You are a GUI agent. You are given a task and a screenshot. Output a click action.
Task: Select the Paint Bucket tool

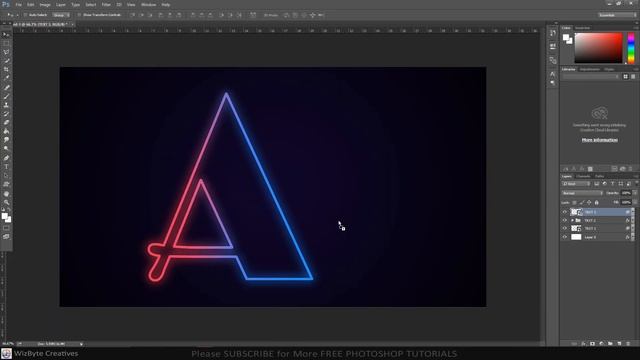pos(6,131)
